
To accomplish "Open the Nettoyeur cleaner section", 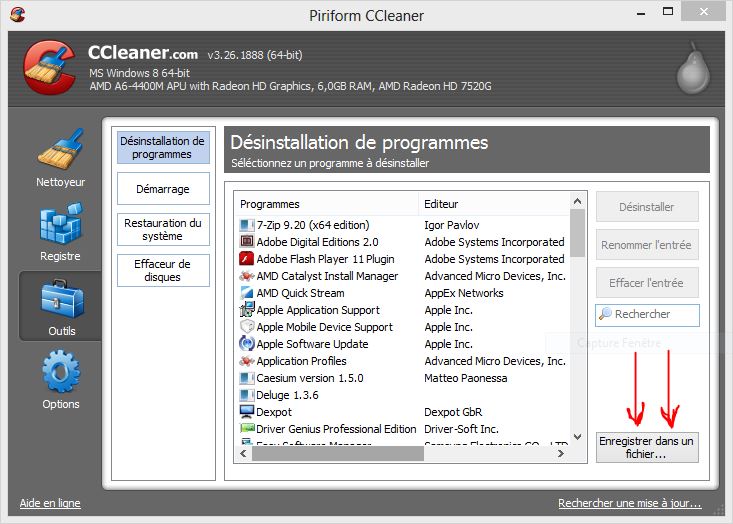I will tap(61, 158).
